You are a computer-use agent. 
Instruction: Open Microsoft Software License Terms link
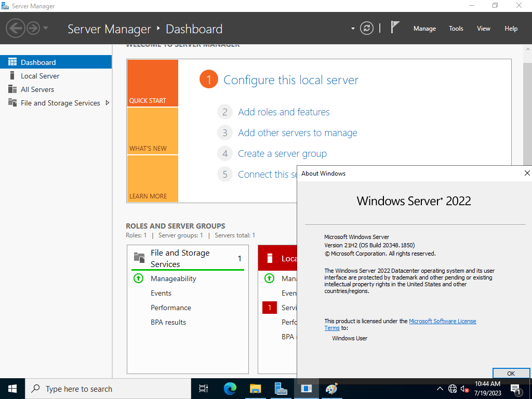point(401,324)
